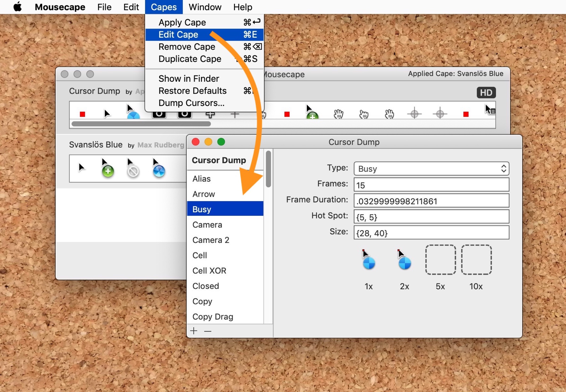Click the empty 10x image well

pos(476,260)
